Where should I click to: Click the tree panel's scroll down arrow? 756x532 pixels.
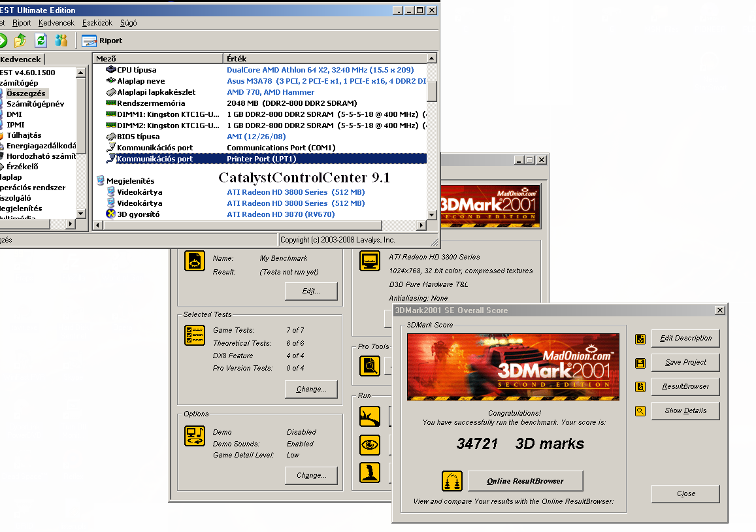coord(81,212)
